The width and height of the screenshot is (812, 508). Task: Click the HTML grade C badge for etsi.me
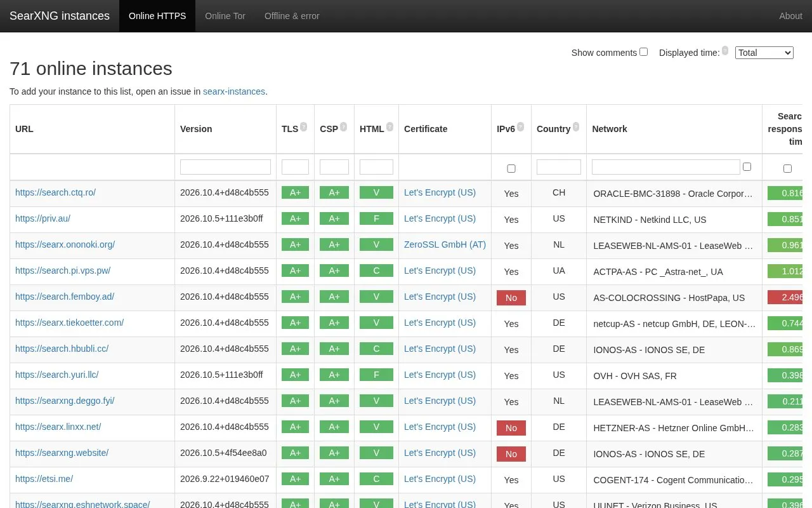click(x=376, y=479)
